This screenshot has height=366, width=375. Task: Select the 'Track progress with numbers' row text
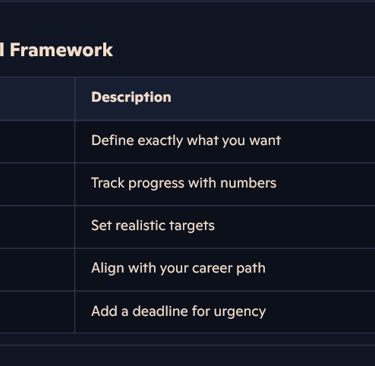pos(184,183)
